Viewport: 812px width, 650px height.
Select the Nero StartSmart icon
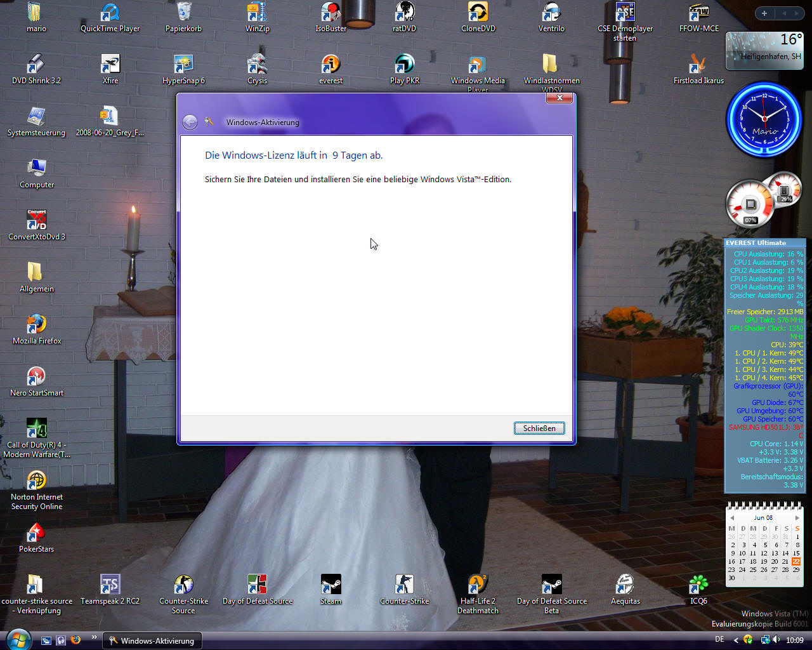click(37, 381)
